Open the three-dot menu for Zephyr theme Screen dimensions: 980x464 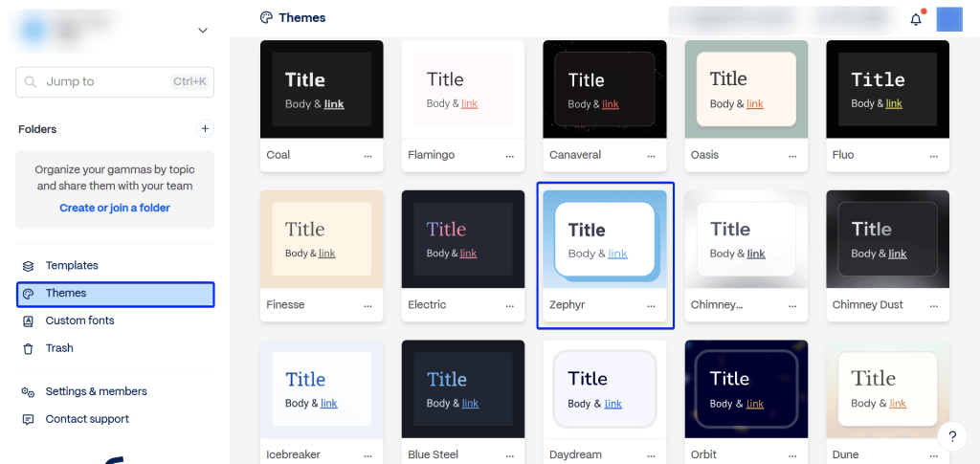pyautogui.click(x=652, y=305)
